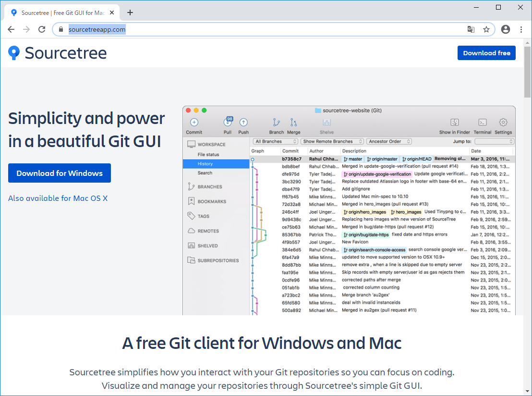Open the Settings gear icon
Image resolution: width=532 pixels, height=396 pixels.
[x=503, y=122]
